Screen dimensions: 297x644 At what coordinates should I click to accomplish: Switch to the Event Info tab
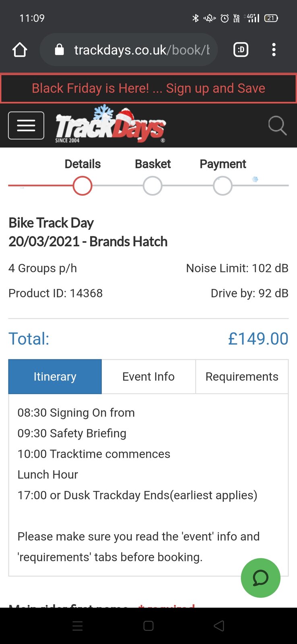[148, 377]
